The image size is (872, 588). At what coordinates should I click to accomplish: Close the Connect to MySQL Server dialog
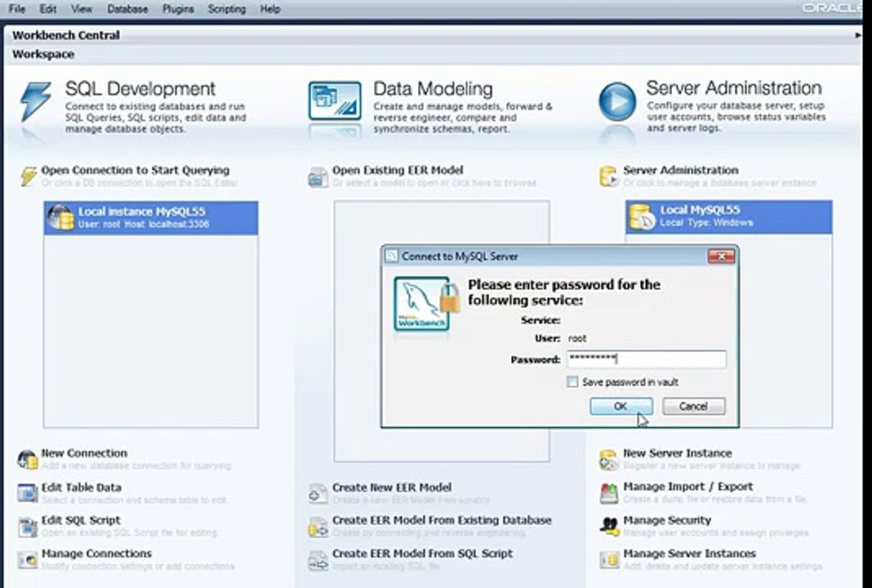pos(721,256)
